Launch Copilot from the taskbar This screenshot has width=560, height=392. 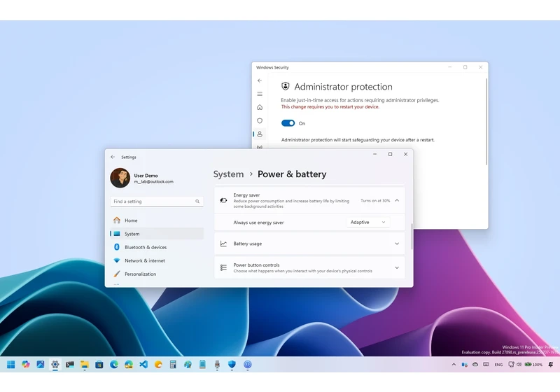click(x=26, y=365)
